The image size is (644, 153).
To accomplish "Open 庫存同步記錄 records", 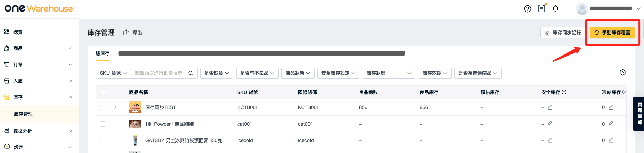I will click(x=563, y=32).
